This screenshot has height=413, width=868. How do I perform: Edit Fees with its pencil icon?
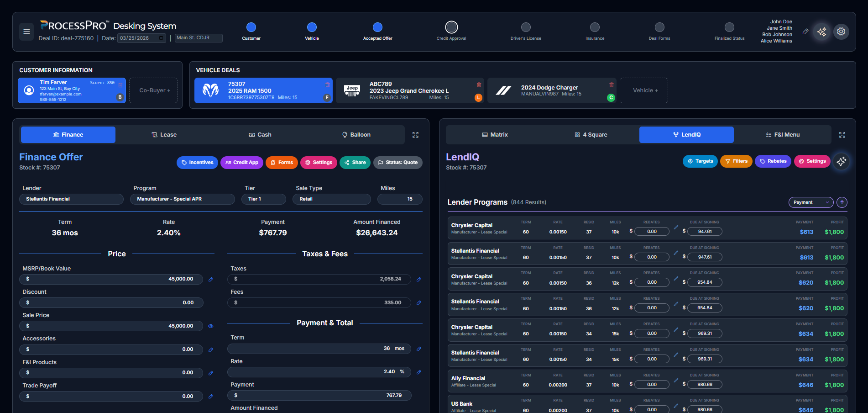419,302
